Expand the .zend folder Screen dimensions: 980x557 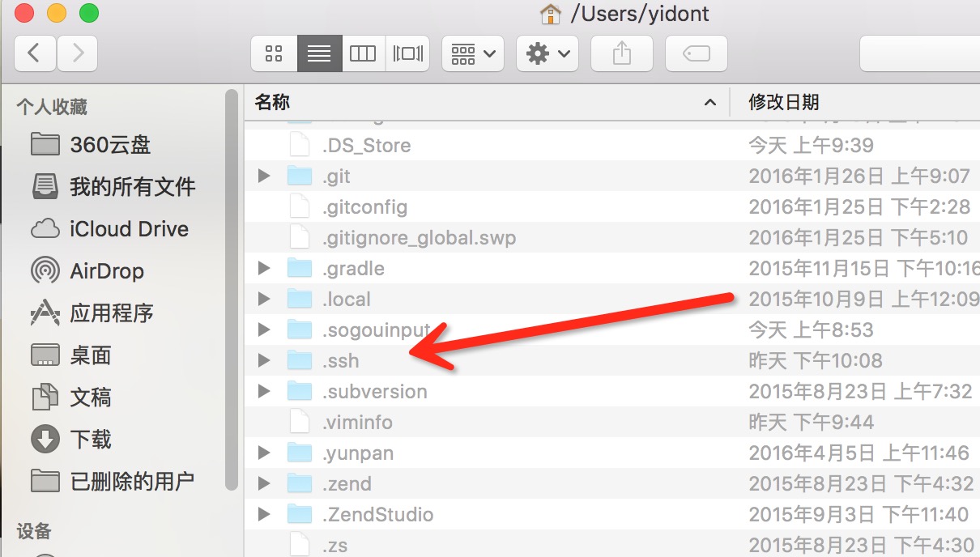pyautogui.click(x=263, y=483)
